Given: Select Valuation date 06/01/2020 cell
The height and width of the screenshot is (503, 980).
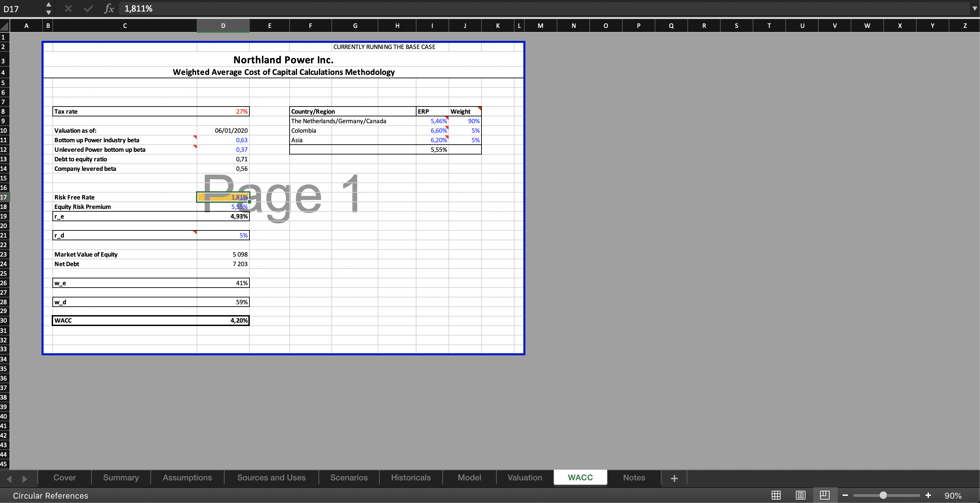Looking at the screenshot, I should tap(223, 130).
